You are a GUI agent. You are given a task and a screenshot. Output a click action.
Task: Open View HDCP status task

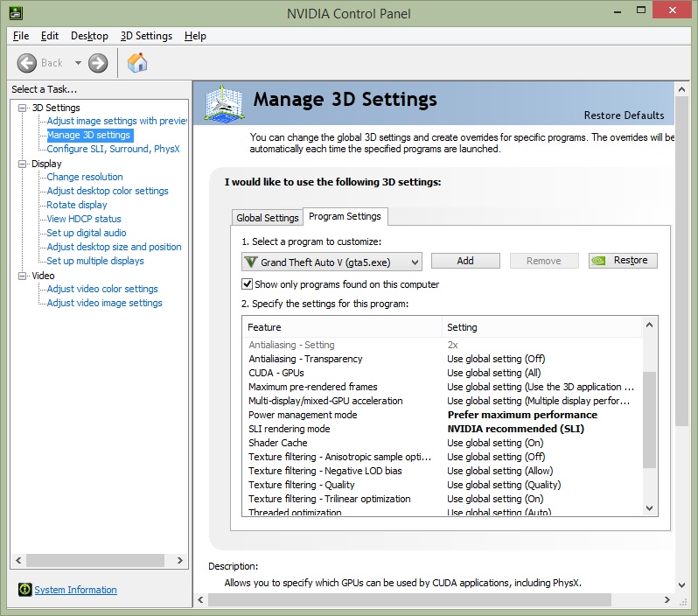84,219
